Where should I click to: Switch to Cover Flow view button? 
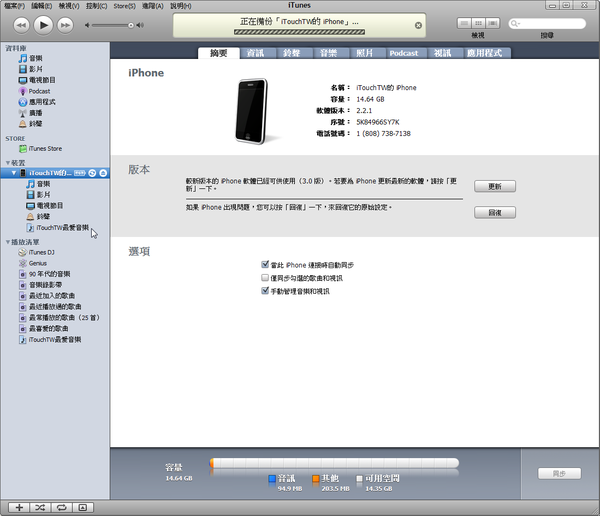[493, 23]
